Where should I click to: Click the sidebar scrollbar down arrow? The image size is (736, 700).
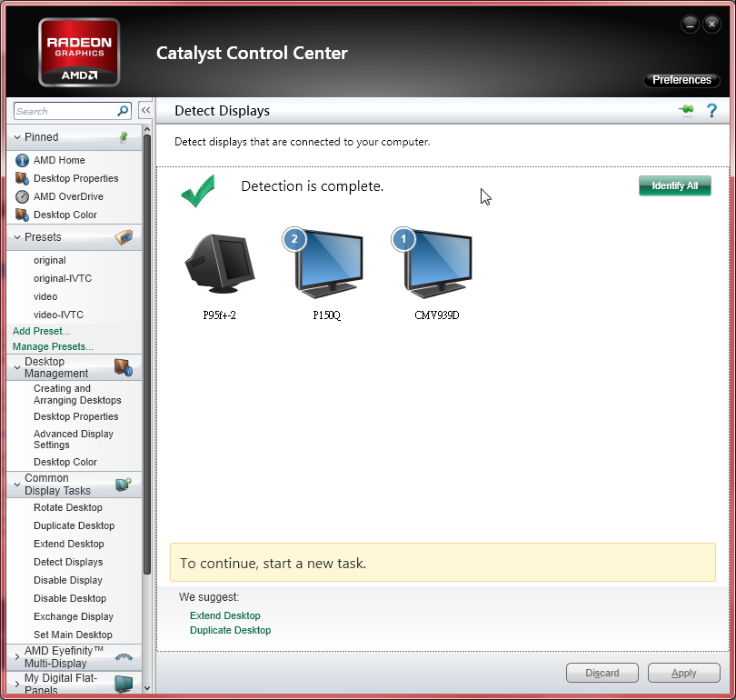[147, 688]
